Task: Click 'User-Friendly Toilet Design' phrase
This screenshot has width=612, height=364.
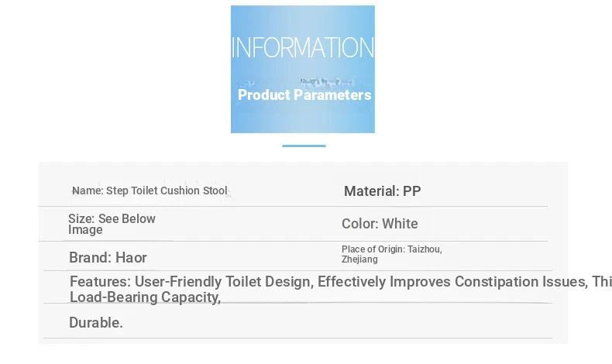Action: coord(224,282)
